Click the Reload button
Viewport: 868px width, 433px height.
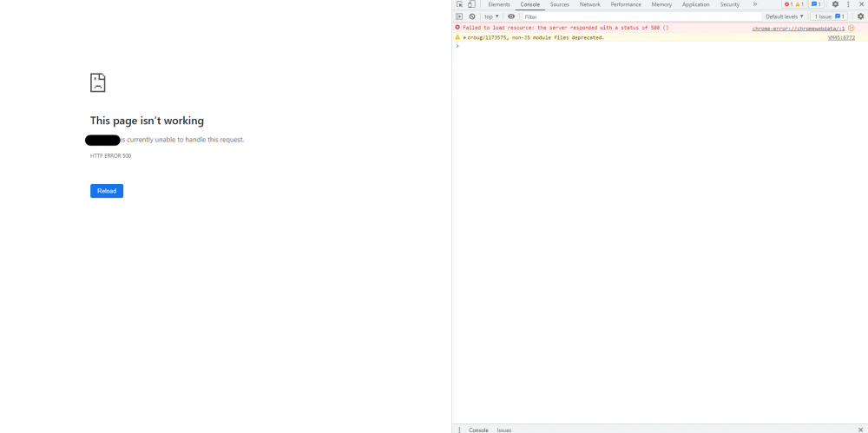point(107,191)
